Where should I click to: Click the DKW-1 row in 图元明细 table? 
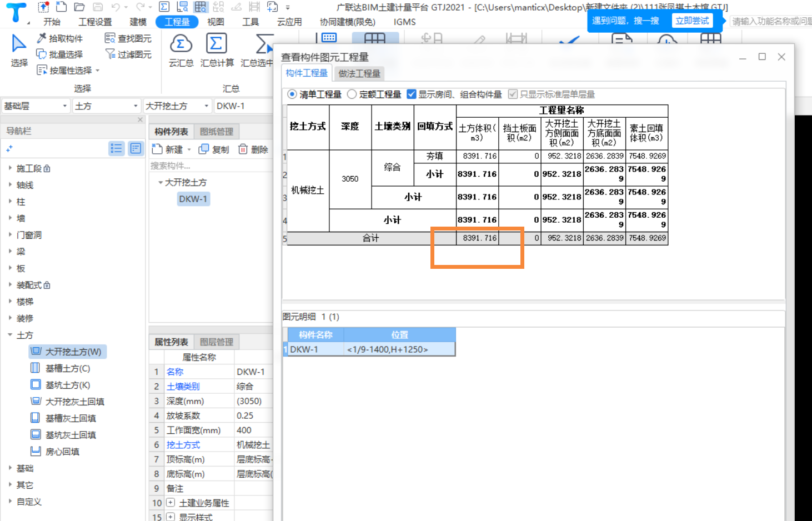coord(369,349)
